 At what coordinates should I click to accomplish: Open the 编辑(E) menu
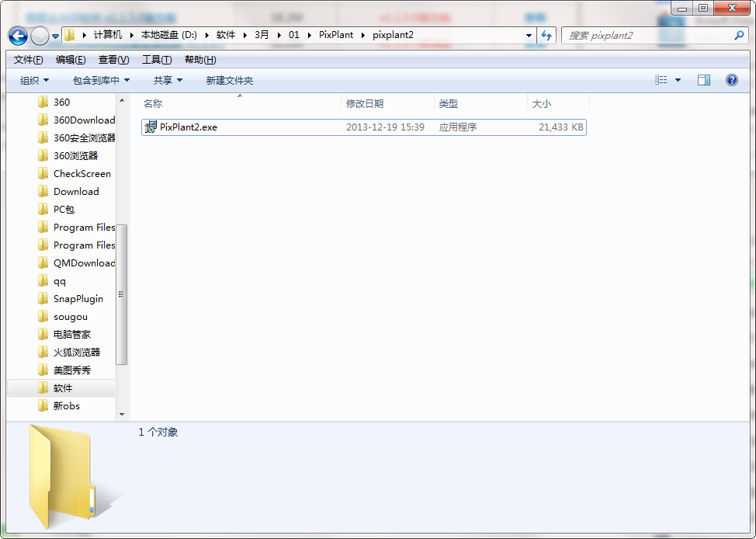pos(71,60)
